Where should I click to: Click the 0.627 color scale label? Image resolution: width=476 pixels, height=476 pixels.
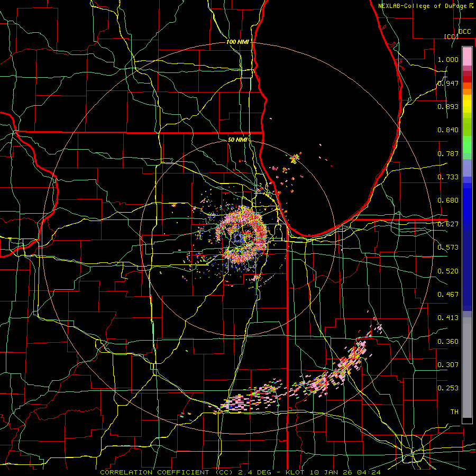[448, 224]
